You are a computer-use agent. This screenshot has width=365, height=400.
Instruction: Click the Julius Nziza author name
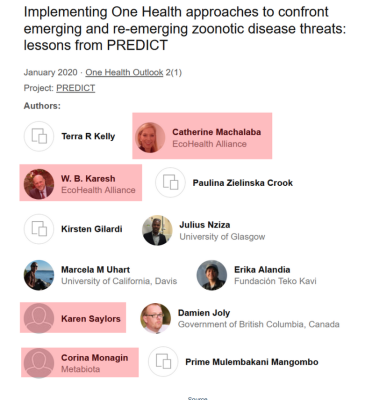pos(205,225)
